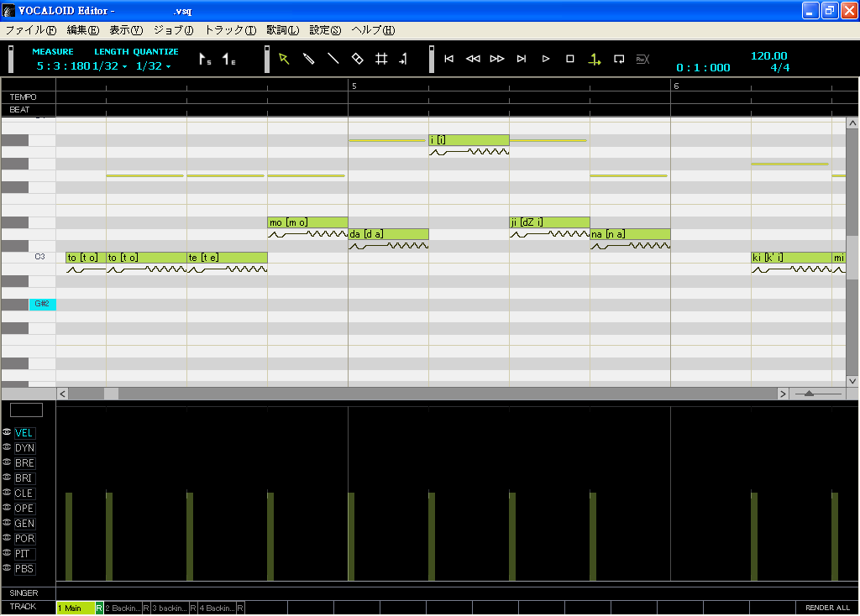Open the 設定(S) menu
Image resolution: width=860 pixels, height=616 pixels.
point(325,30)
